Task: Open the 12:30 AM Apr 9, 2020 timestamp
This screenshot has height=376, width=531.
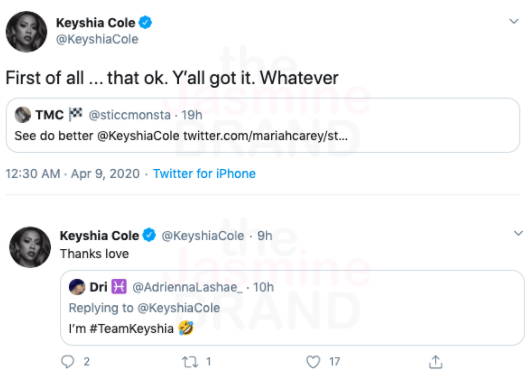Action: point(72,174)
